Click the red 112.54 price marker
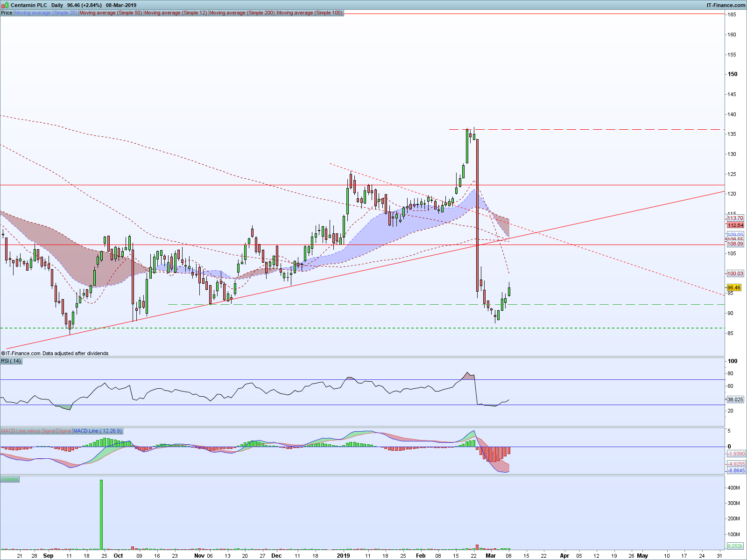The width and height of the screenshot is (747, 560). click(735, 225)
